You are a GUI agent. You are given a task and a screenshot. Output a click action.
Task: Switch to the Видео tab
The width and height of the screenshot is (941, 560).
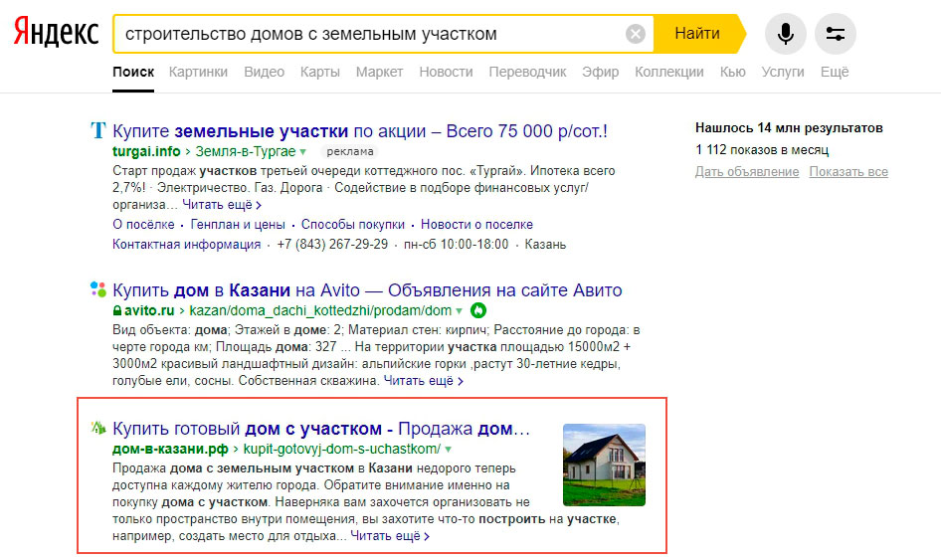(x=264, y=72)
